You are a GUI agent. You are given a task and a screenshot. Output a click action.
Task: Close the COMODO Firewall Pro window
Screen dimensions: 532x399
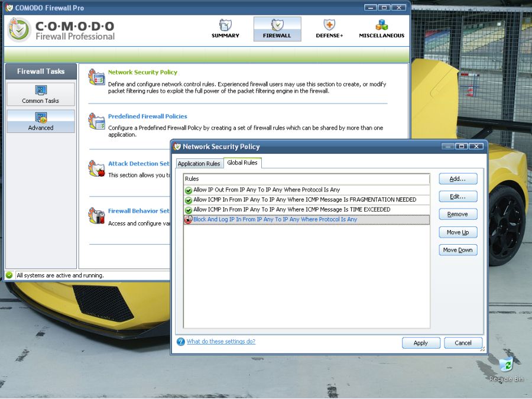point(399,8)
